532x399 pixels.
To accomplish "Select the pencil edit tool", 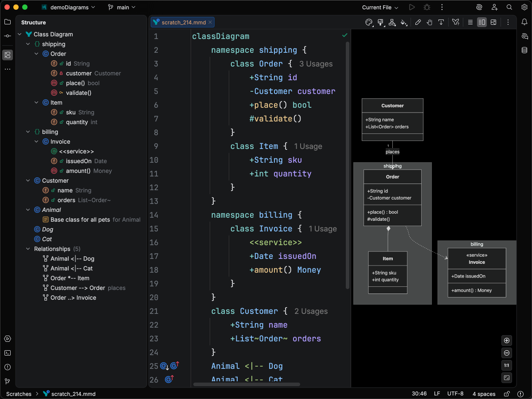I will (418, 22).
